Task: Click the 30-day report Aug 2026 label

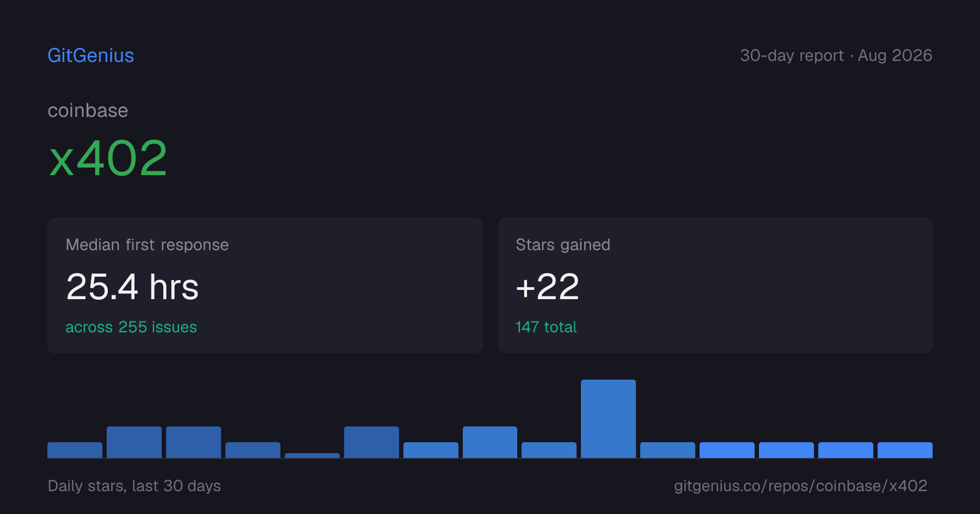Action: pos(836,55)
